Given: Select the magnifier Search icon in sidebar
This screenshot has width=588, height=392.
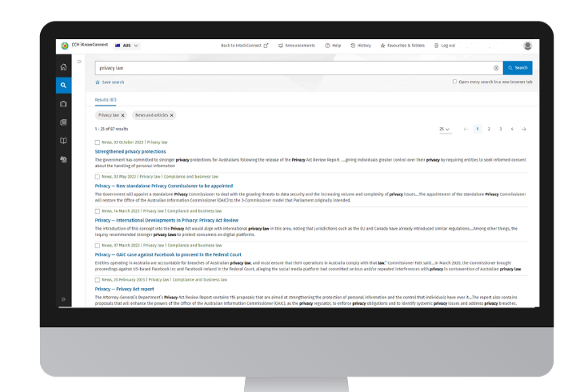Looking at the screenshot, I should 63,85.
